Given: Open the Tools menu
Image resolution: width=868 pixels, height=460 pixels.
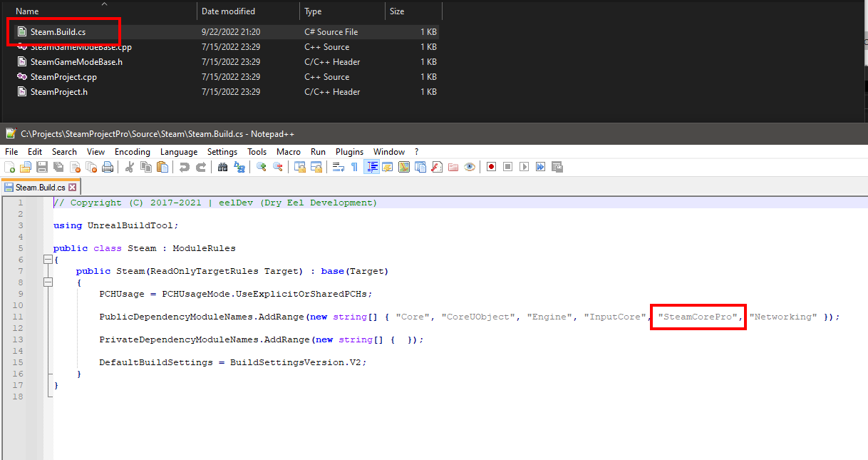Looking at the screenshot, I should [x=257, y=152].
